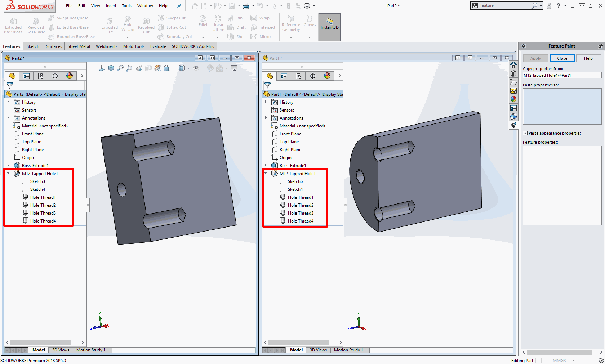The width and height of the screenshot is (605, 364).
Task: Open the PropertyManager tab in Part2 panel
Action: pos(26,76)
